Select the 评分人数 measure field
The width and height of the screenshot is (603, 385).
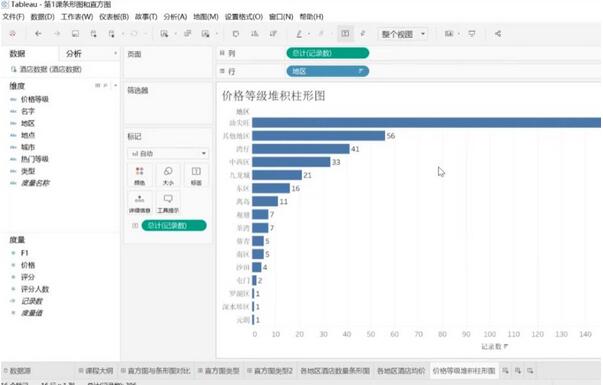[x=35, y=289]
